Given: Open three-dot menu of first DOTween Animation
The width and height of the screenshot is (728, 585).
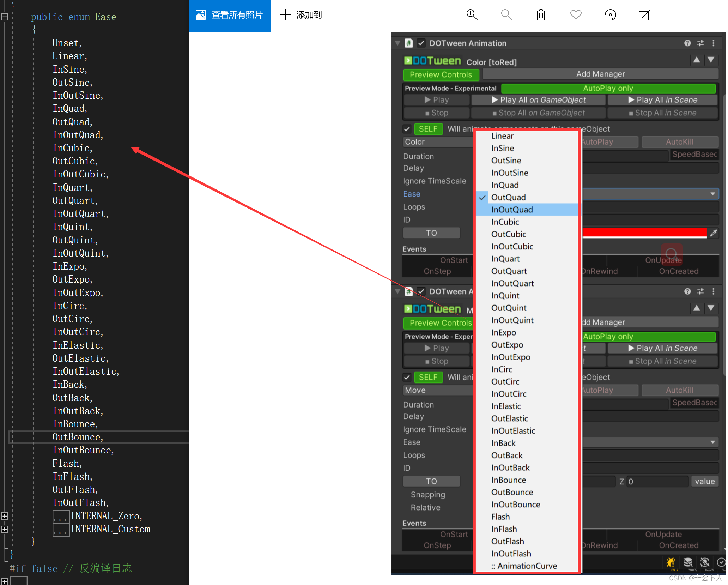Looking at the screenshot, I should coord(714,43).
